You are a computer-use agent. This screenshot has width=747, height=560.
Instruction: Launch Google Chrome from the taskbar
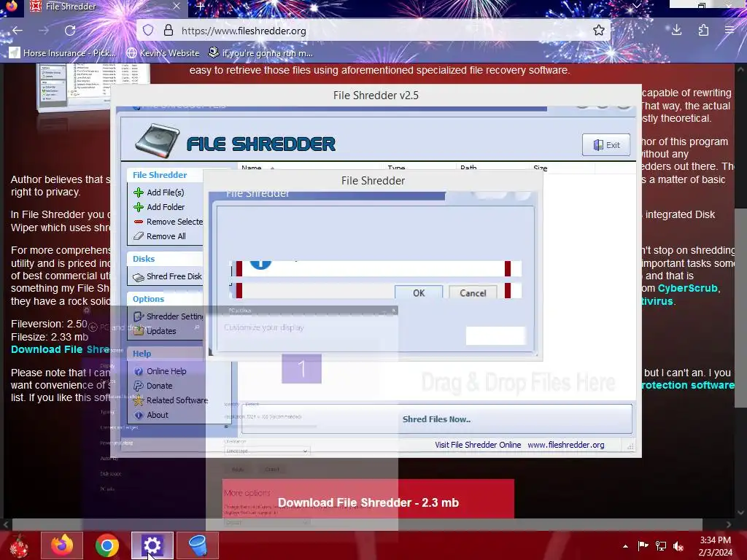click(x=107, y=545)
